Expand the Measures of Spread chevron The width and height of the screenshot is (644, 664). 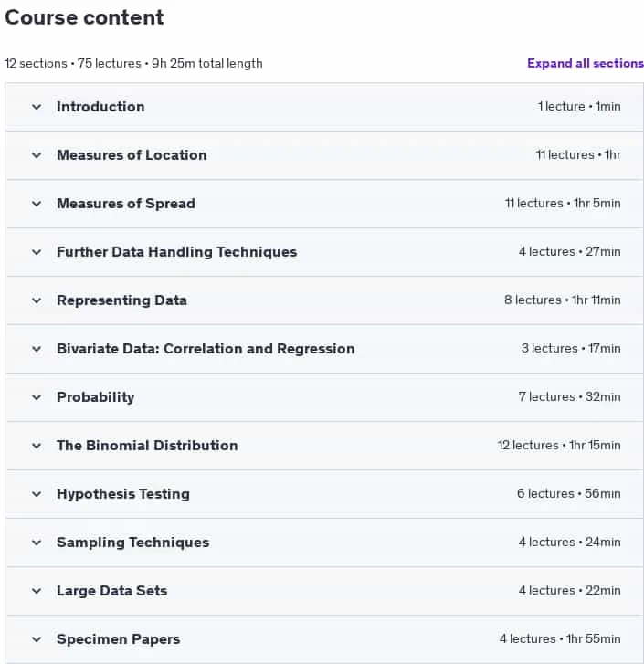coord(37,204)
